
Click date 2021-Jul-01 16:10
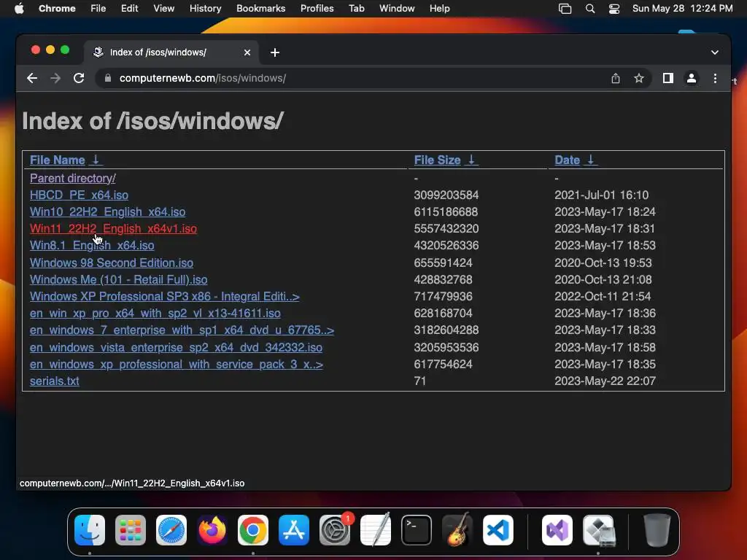click(601, 195)
